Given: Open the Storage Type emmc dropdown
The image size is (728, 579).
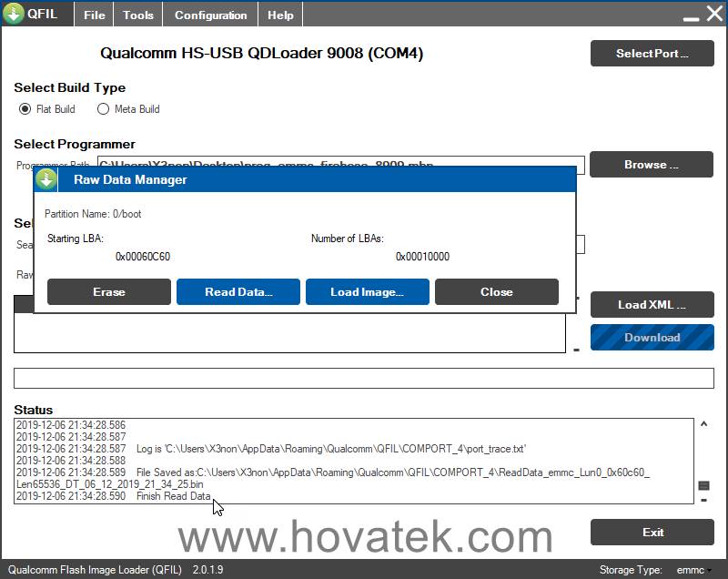Looking at the screenshot, I should pyautogui.click(x=694, y=570).
